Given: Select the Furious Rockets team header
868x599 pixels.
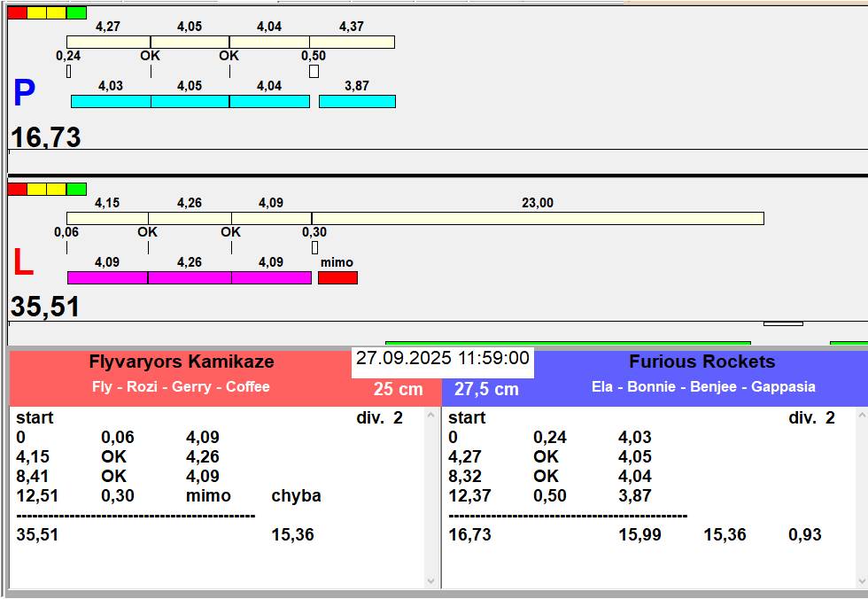Looking at the screenshot, I should point(701,362).
